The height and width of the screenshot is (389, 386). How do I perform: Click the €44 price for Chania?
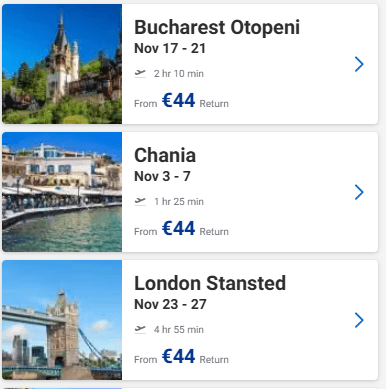click(178, 228)
